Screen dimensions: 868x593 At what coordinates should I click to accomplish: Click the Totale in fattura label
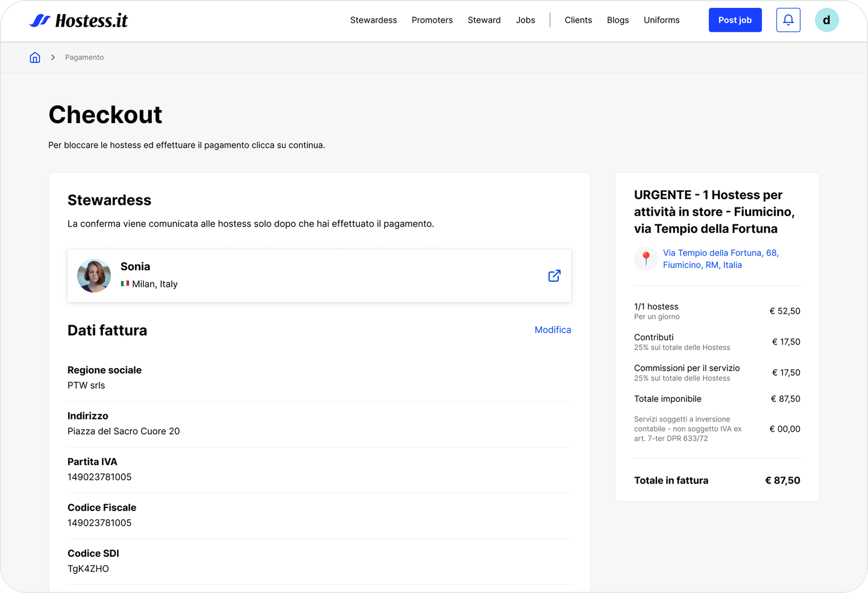pos(671,481)
